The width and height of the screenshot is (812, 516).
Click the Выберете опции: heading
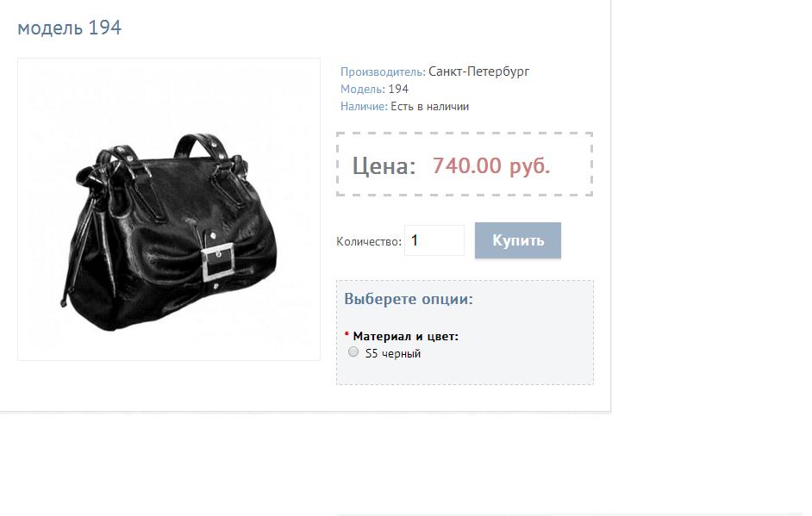coord(408,299)
